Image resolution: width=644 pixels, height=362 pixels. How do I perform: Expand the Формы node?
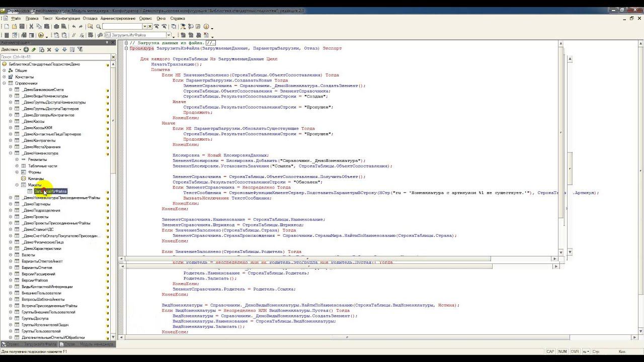click(17, 172)
